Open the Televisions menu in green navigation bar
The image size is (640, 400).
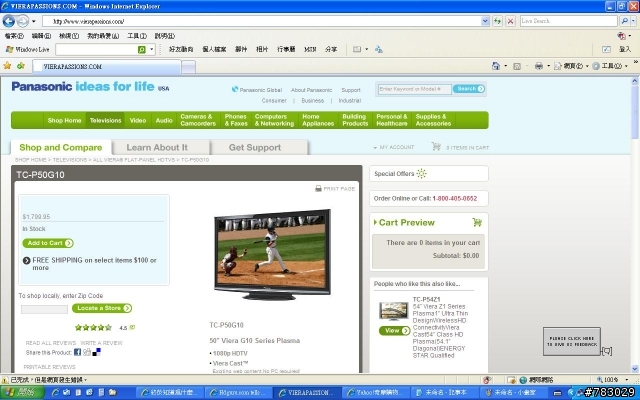[x=105, y=120]
